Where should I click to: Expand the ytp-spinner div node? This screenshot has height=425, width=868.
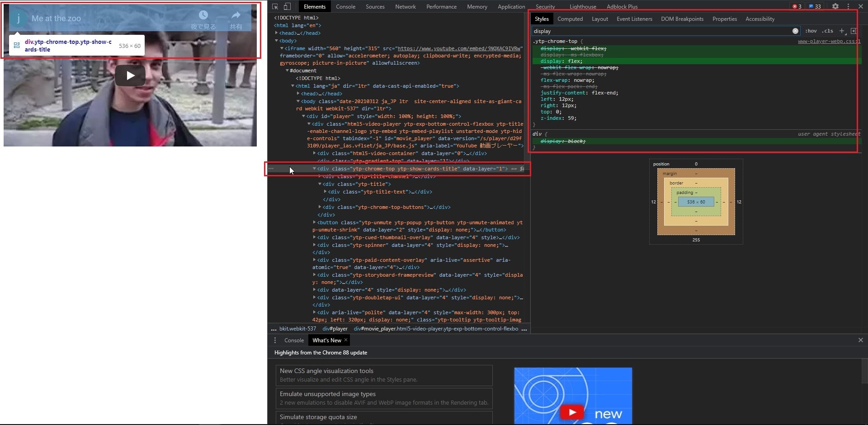[x=314, y=245]
